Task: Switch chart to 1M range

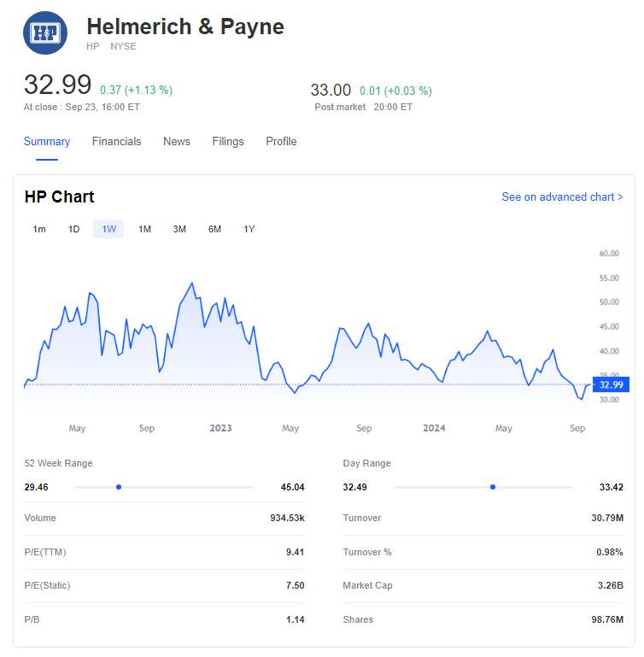Action: pos(144,229)
